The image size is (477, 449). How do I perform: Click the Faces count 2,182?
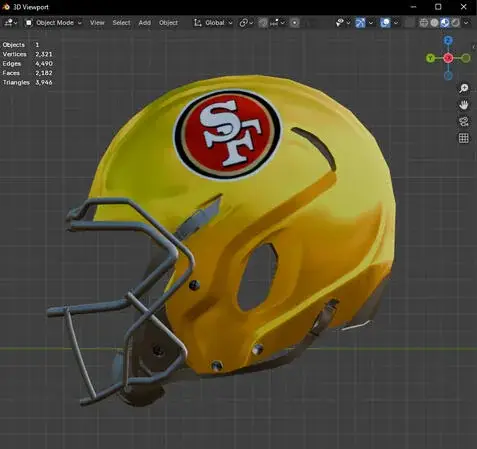click(x=44, y=73)
